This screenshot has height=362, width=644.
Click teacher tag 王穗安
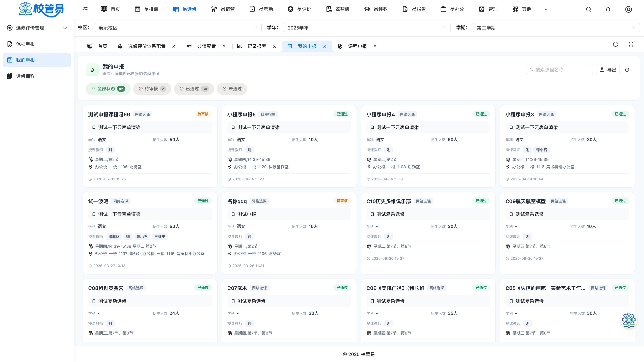(x=160, y=237)
